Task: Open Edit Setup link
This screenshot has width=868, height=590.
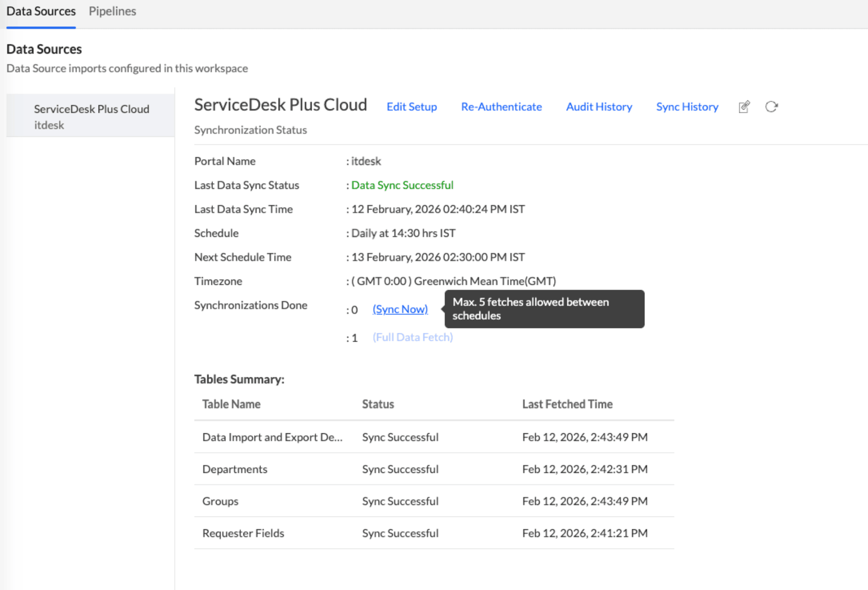Action: pyautogui.click(x=412, y=107)
